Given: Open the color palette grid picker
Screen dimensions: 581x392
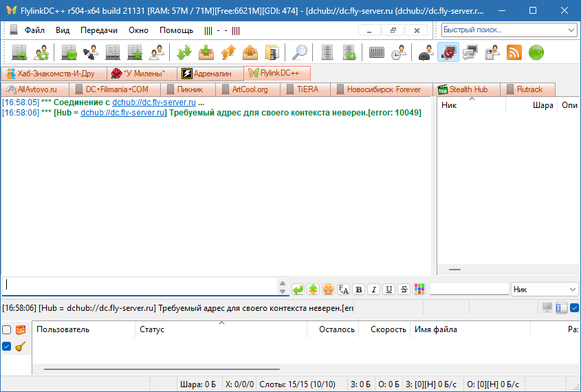Looking at the screenshot, I should coord(419,290).
